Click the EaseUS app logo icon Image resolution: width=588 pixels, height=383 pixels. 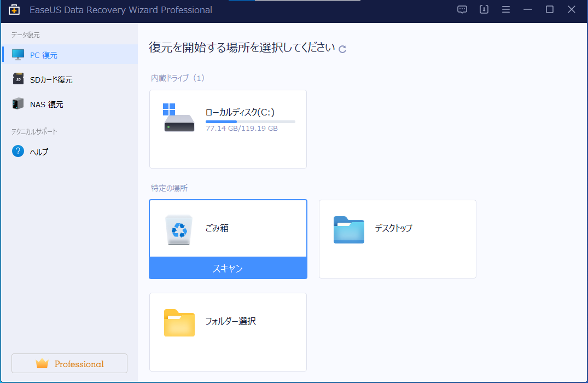coord(14,10)
